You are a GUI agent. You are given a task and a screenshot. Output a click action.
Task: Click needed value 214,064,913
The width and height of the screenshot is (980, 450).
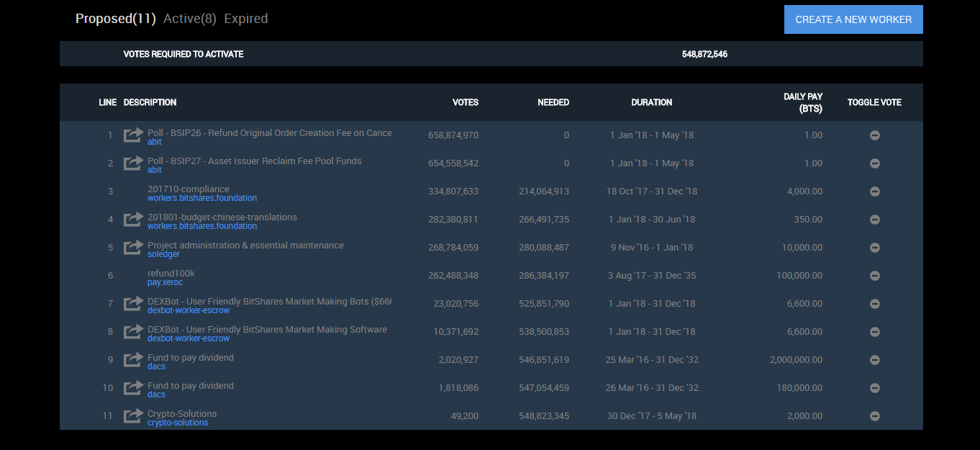click(544, 192)
